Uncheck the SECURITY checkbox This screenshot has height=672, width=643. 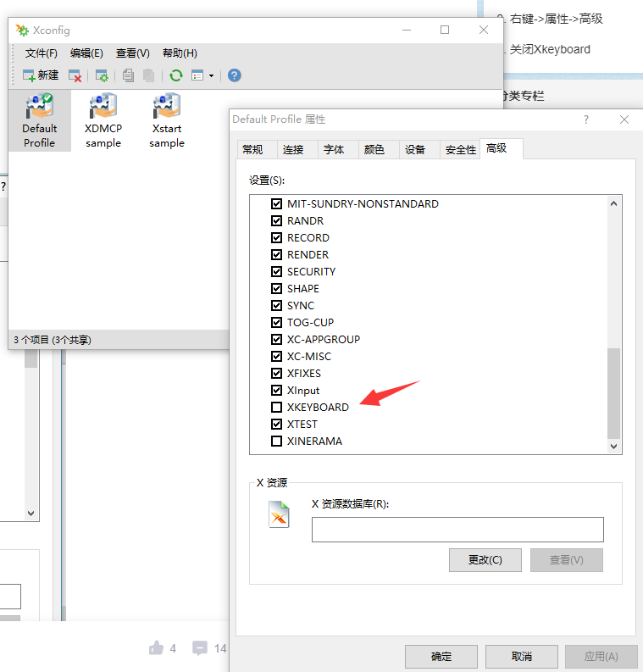pos(277,271)
